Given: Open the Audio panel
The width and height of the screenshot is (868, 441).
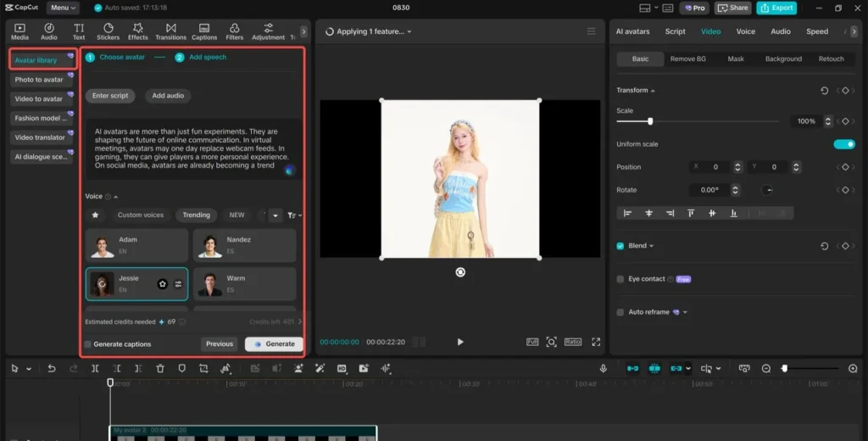Looking at the screenshot, I should [x=49, y=31].
